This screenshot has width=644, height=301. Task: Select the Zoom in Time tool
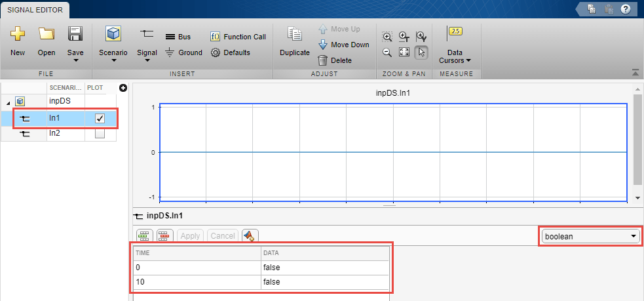404,37
